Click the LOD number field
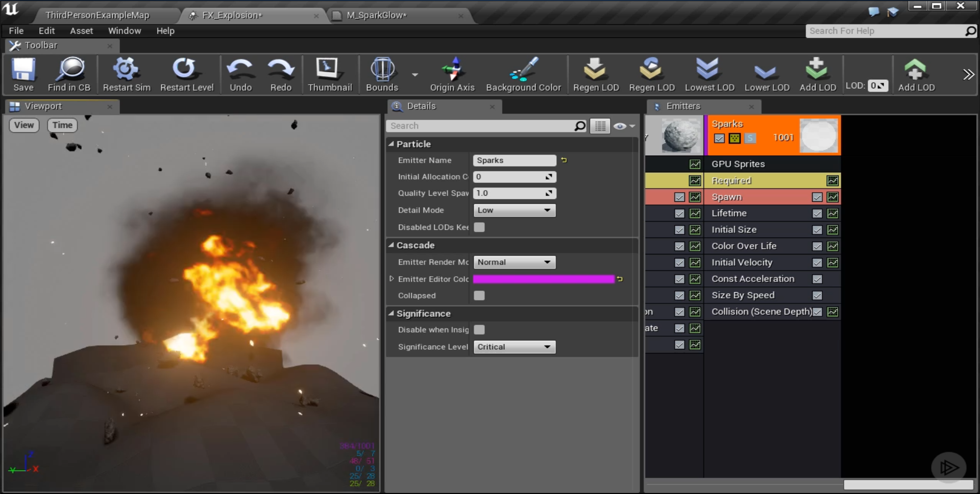The height and width of the screenshot is (494, 980). 878,86
